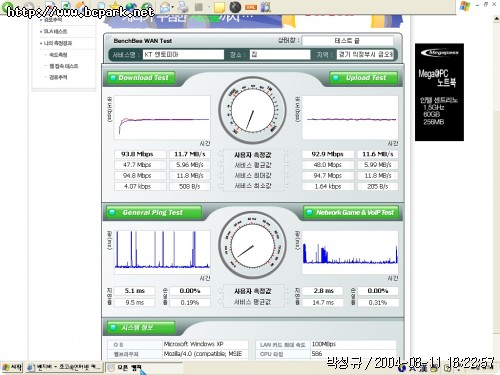The height and width of the screenshot is (375, 500).
Task: Select the 11.6 MB/s upload result
Action: [378, 154]
